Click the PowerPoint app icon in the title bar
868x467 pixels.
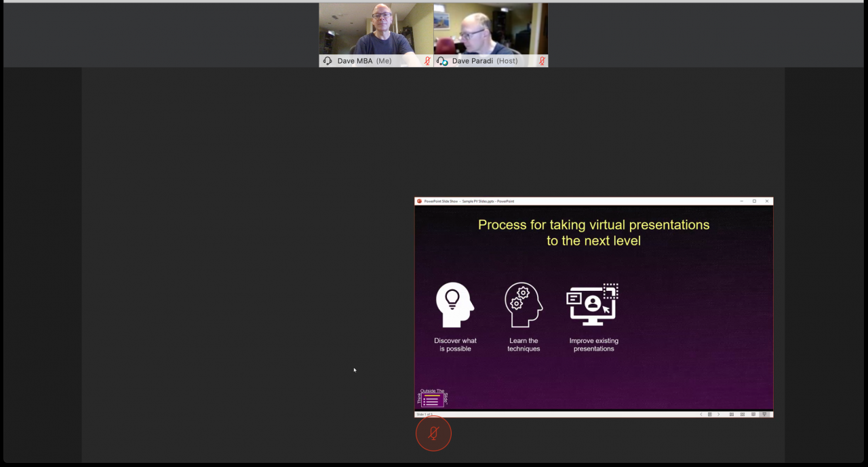click(x=420, y=201)
